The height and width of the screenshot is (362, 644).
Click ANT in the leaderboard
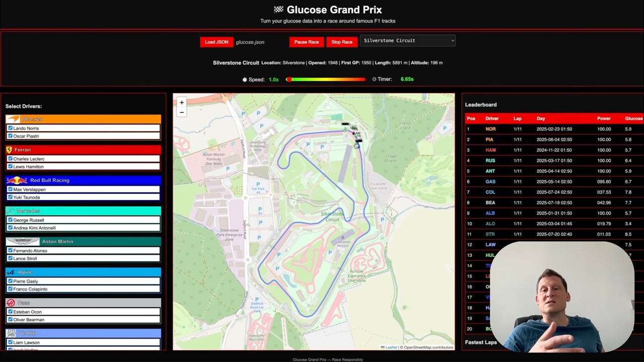pos(490,171)
